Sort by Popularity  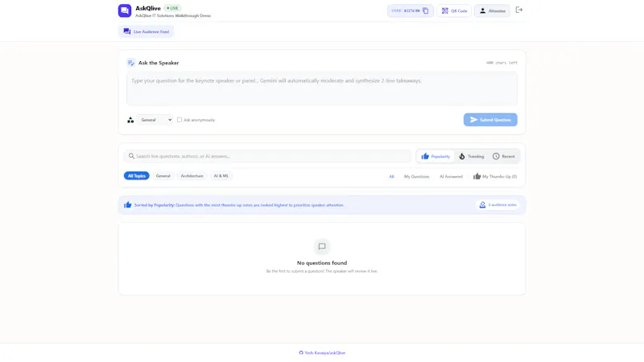pos(436,156)
